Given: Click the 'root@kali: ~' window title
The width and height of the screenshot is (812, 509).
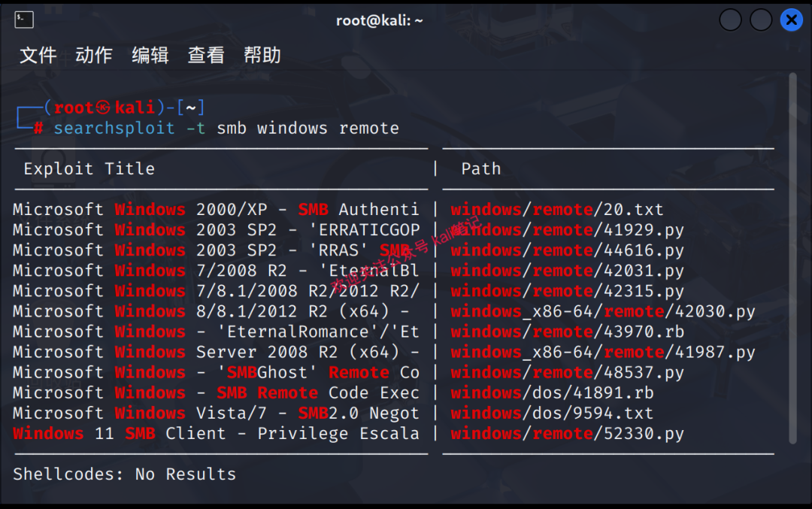Looking at the screenshot, I should point(380,20).
